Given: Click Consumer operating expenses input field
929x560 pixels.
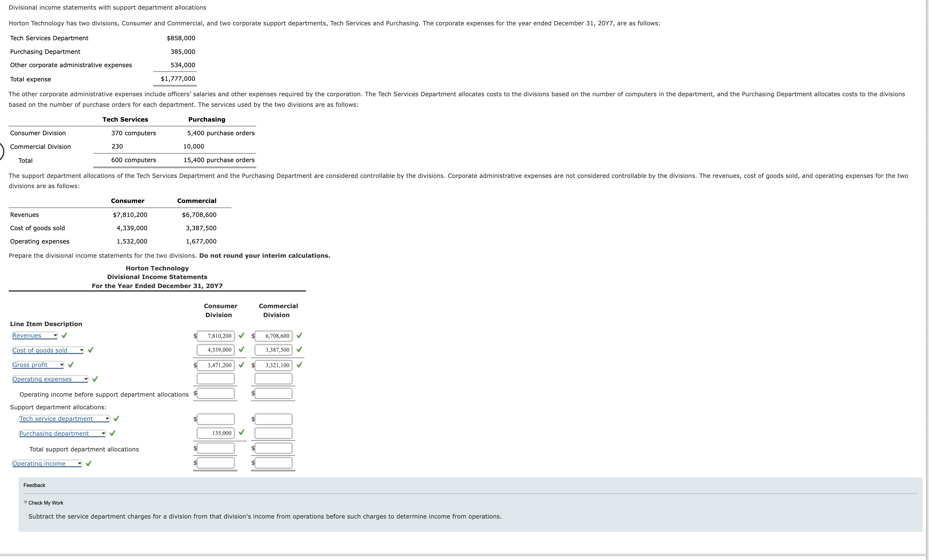Looking at the screenshot, I should [x=216, y=379].
